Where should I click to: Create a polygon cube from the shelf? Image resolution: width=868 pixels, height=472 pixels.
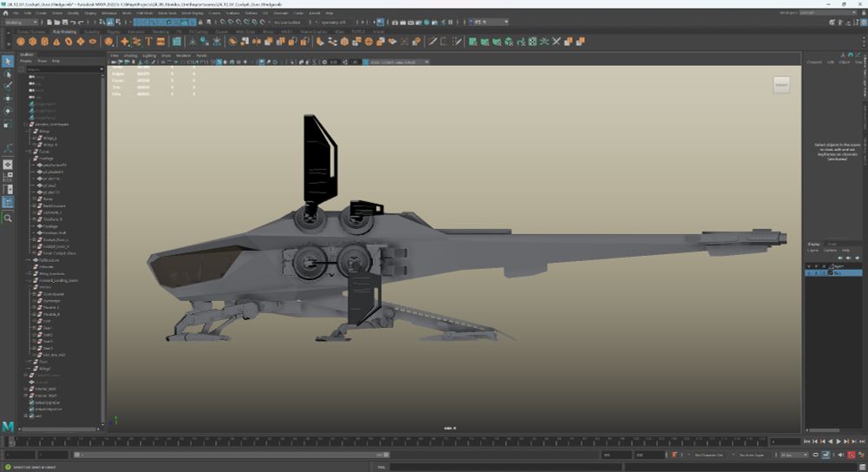click(x=33, y=41)
